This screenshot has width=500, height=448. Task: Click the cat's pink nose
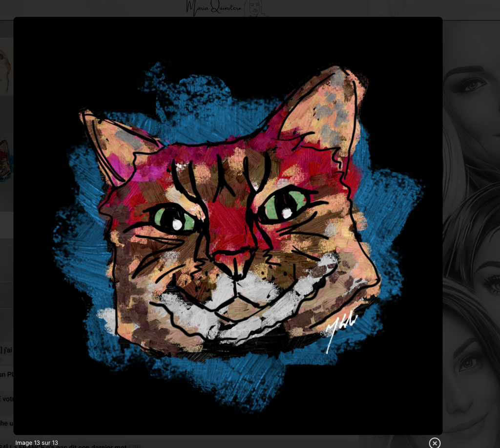tap(233, 257)
